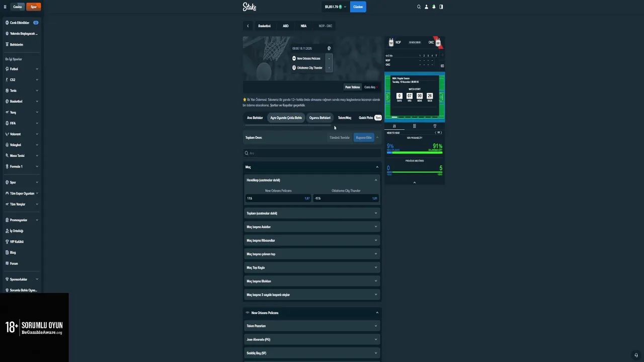Focus the Ara search field
644x362 pixels.
point(311,153)
